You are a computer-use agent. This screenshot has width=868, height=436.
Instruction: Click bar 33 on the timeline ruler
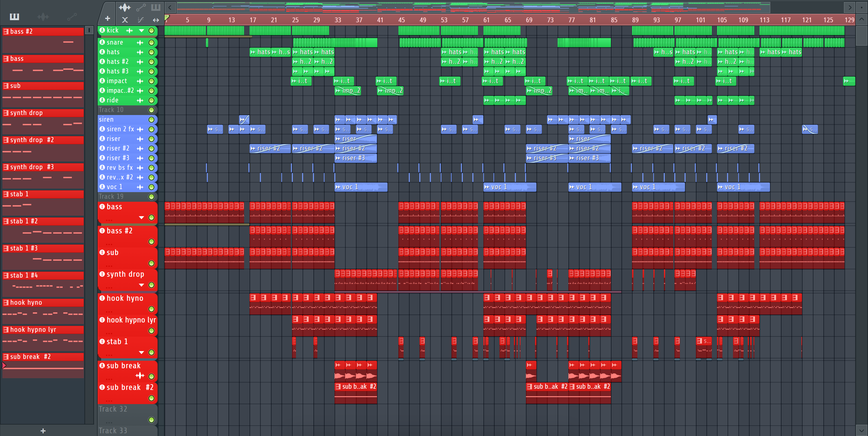click(x=338, y=20)
